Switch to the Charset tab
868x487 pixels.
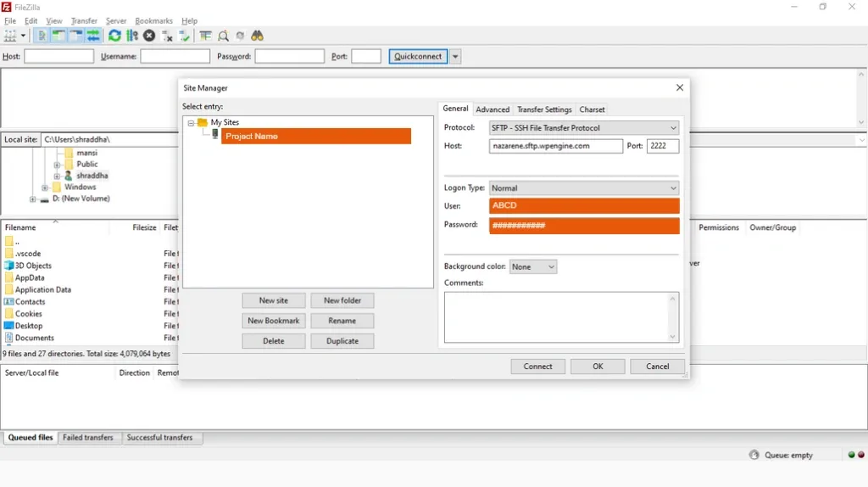tap(592, 109)
